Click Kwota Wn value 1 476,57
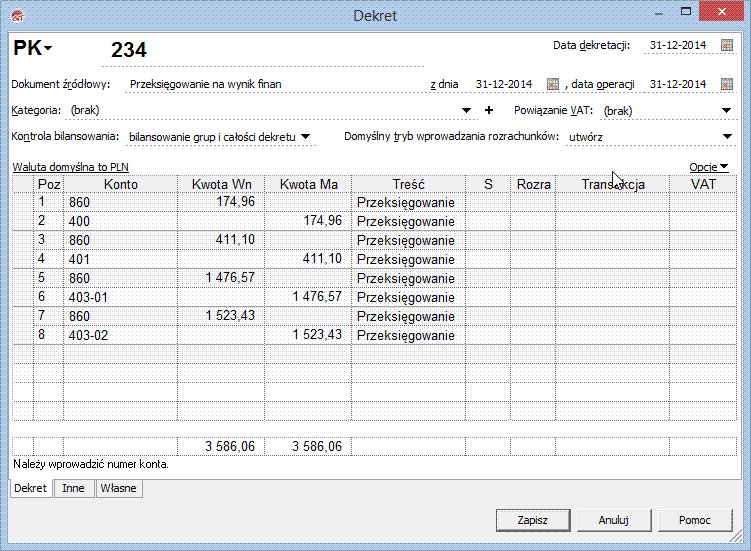751x551 pixels. 230,277
